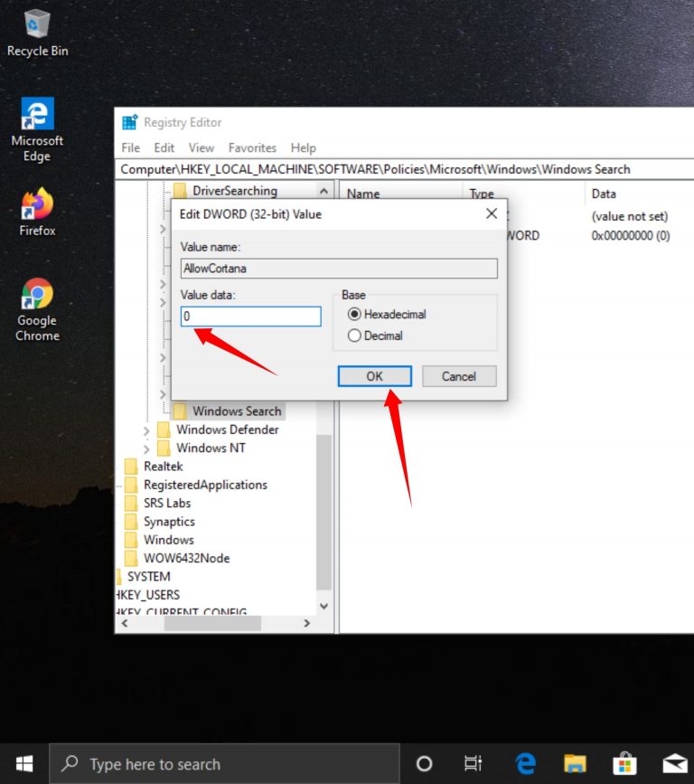Screen dimensions: 694x784
Task: Click the horizontal scrollbar left arrow
Action: click(125, 623)
